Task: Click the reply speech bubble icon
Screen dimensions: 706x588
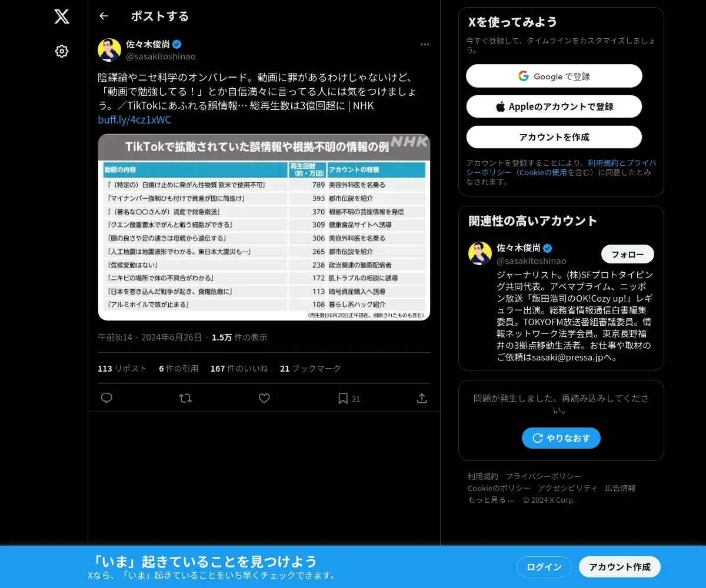Action: tap(106, 398)
